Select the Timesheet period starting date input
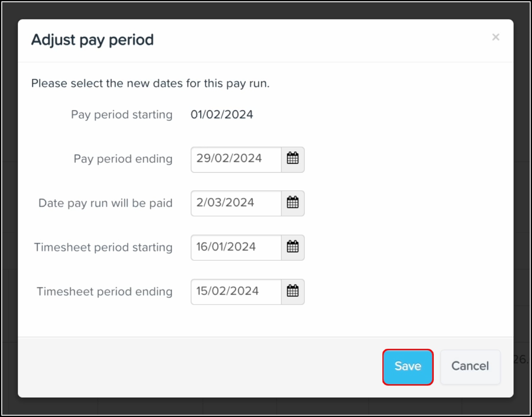Image resolution: width=532 pixels, height=417 pixels. pyautogui.click(x=236, y=247)
